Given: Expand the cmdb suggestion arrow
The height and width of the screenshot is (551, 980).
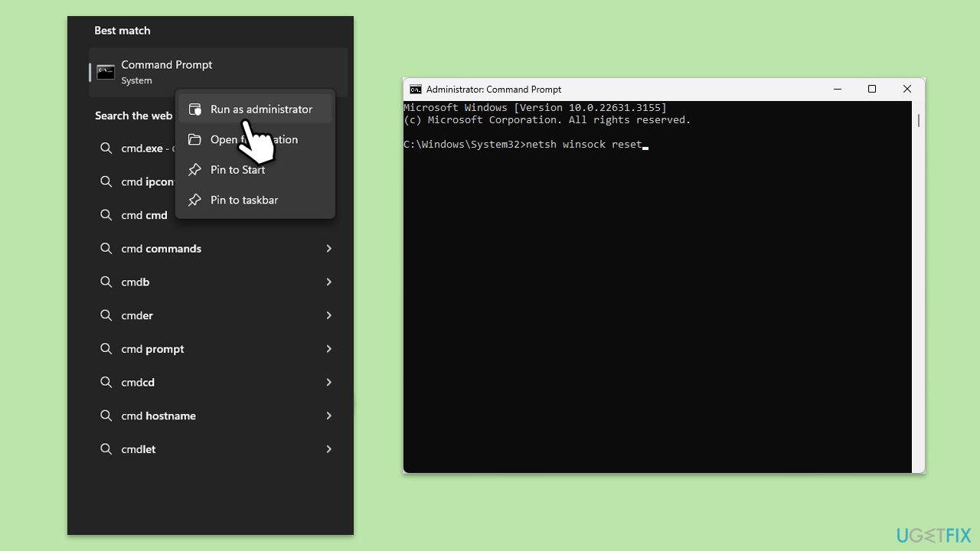Looking at the screenshot, I should point(328,282).
